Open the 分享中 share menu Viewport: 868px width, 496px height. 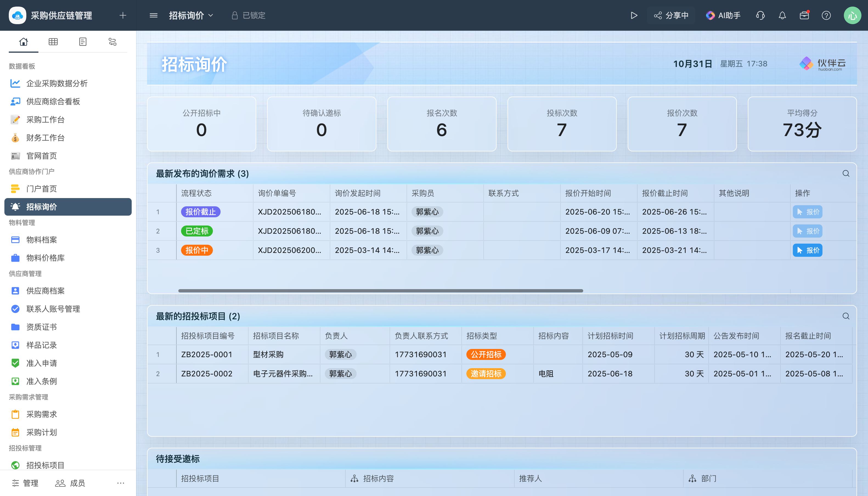671,15
